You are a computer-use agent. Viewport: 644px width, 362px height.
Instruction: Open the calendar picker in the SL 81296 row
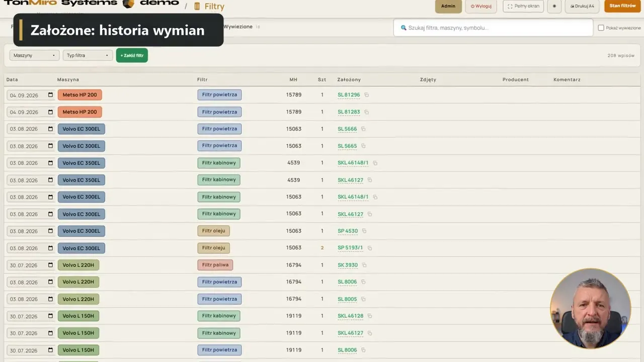point(50,95)
